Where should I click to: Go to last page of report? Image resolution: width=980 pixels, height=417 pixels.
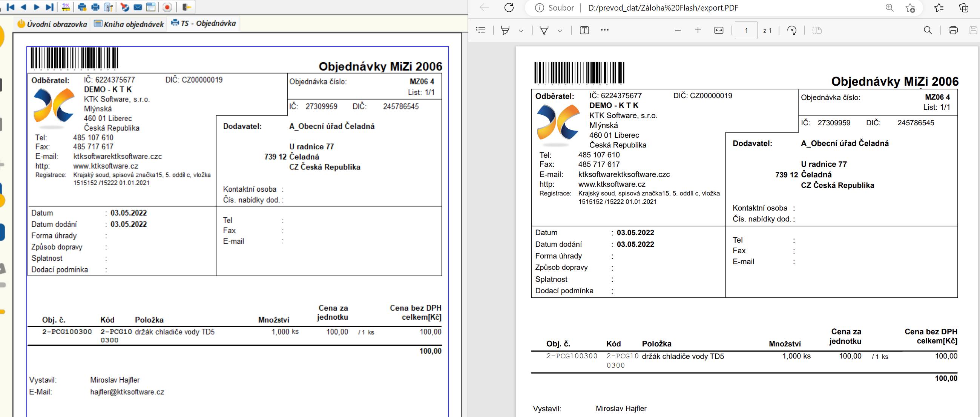pos(49,7)
